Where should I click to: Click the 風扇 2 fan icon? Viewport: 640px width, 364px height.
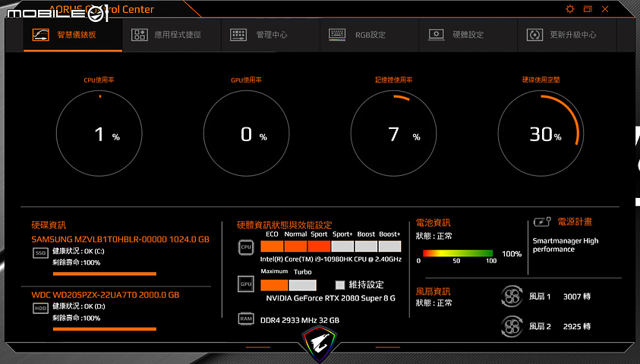[x=512, y=327]
